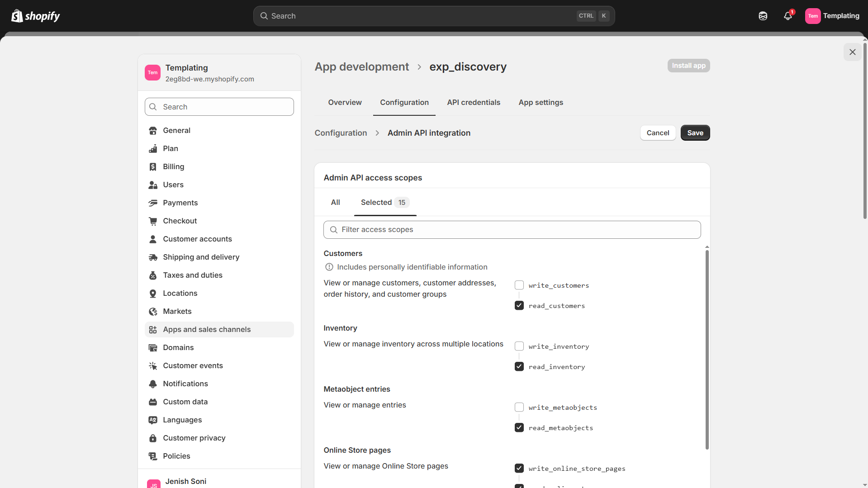Click the Domains icon

(x=153, y=348)
